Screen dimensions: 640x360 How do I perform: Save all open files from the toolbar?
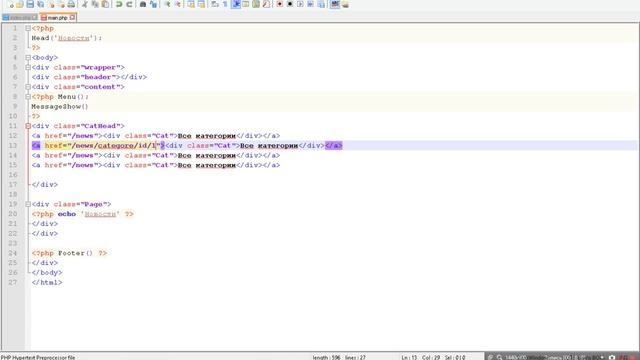pyautogui.click(x=40, y=4)
